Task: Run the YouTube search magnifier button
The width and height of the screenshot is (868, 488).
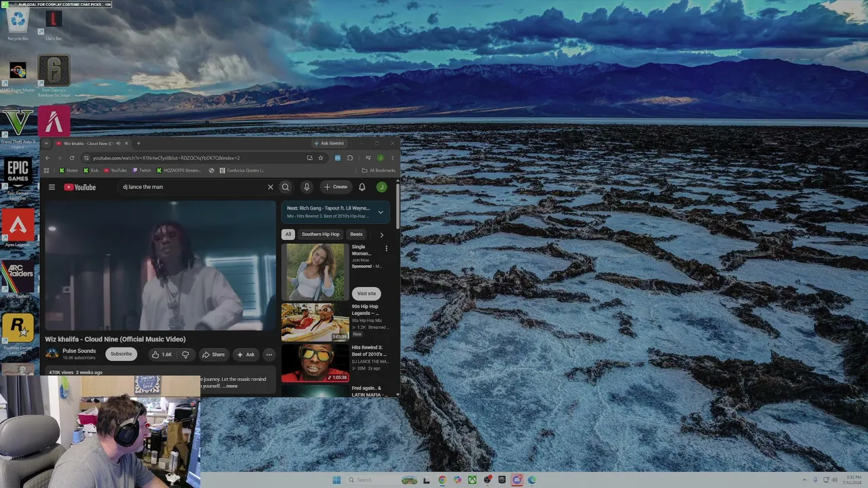Action: [x=285, y=187]
